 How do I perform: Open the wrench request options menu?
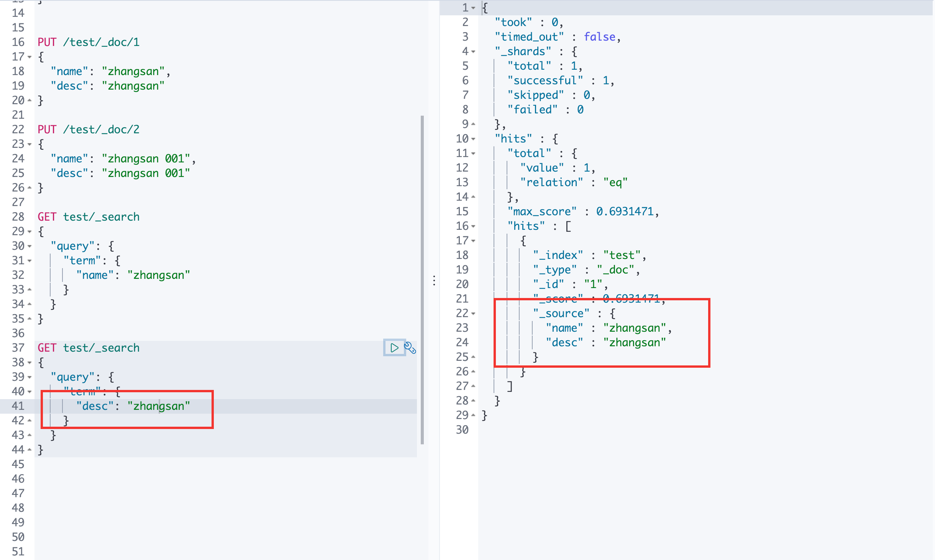tap(410, 348)
